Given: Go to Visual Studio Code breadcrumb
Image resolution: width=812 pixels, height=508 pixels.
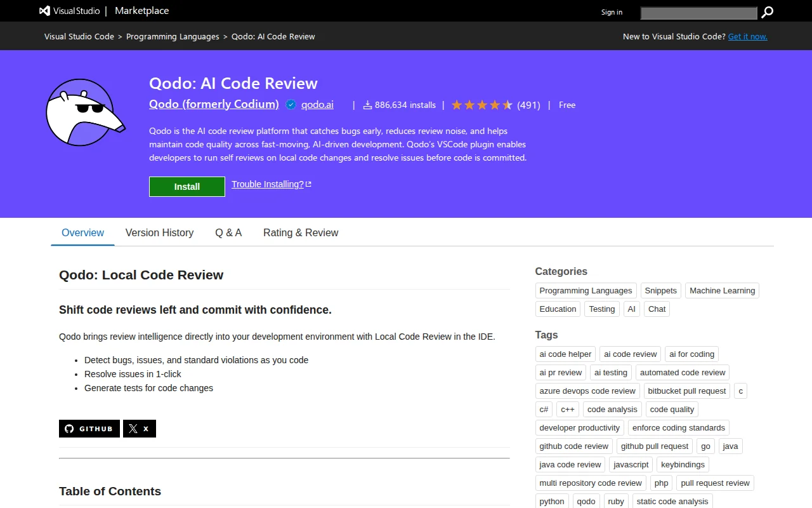Looking at the screenshot, I should [x=79, y=36].
